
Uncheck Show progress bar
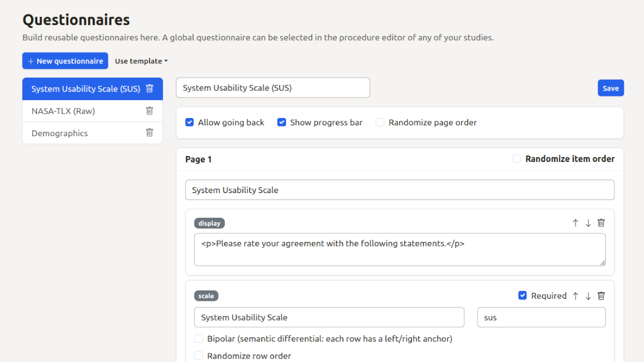tap(281, 122)
